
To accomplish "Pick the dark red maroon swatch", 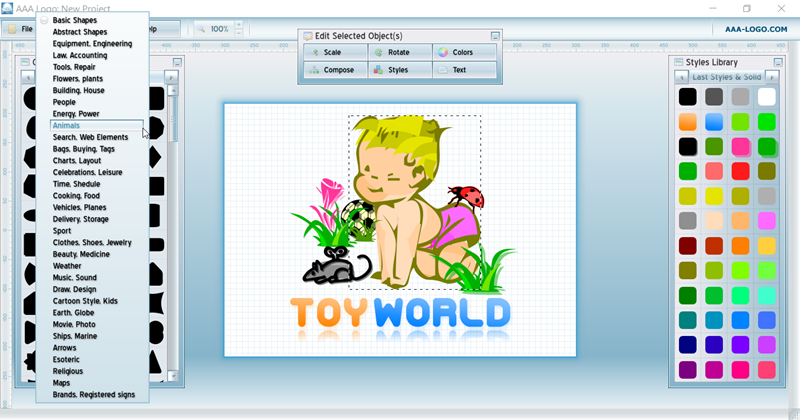I will click(688, 246).
